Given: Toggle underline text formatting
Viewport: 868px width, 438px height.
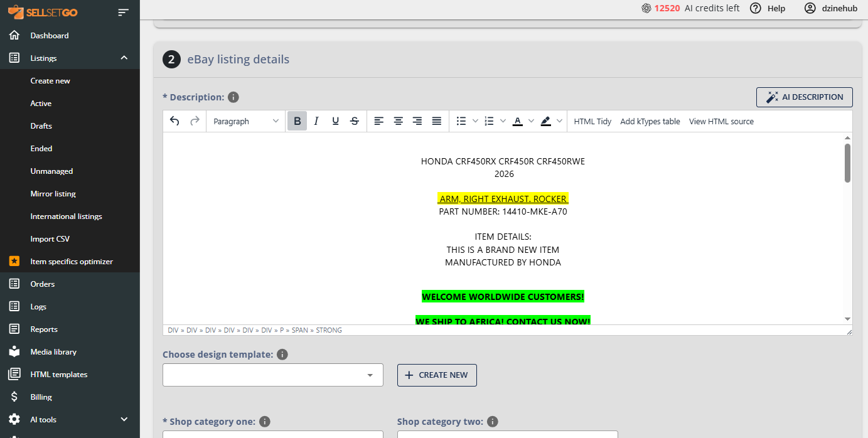Looking at the screenshot, I should click(335, 121).
